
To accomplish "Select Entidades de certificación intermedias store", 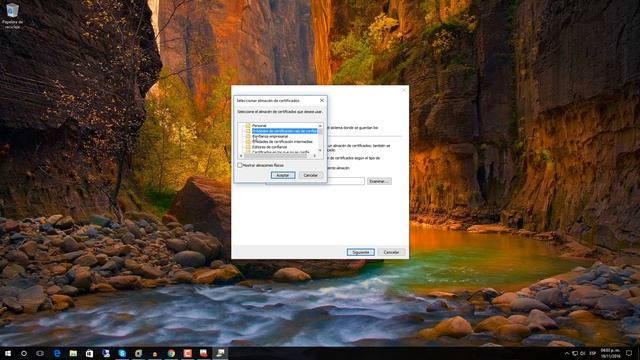I will coord(282,142).
